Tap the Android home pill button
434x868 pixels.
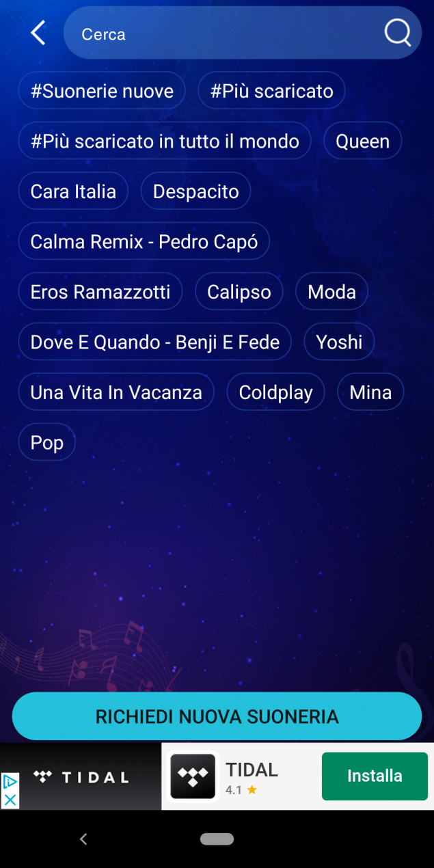217,839
